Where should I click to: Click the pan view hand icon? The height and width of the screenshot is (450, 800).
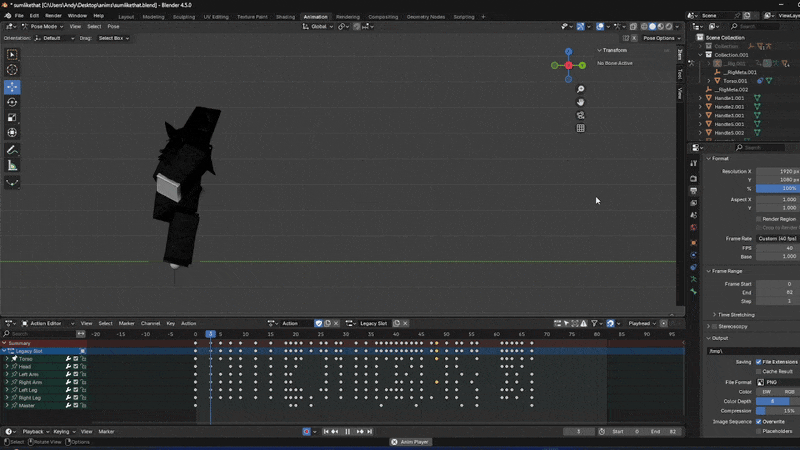pos(581,102)
